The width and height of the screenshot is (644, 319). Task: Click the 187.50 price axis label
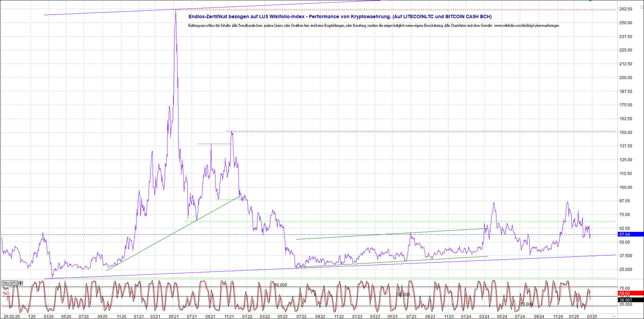[626, 92]
